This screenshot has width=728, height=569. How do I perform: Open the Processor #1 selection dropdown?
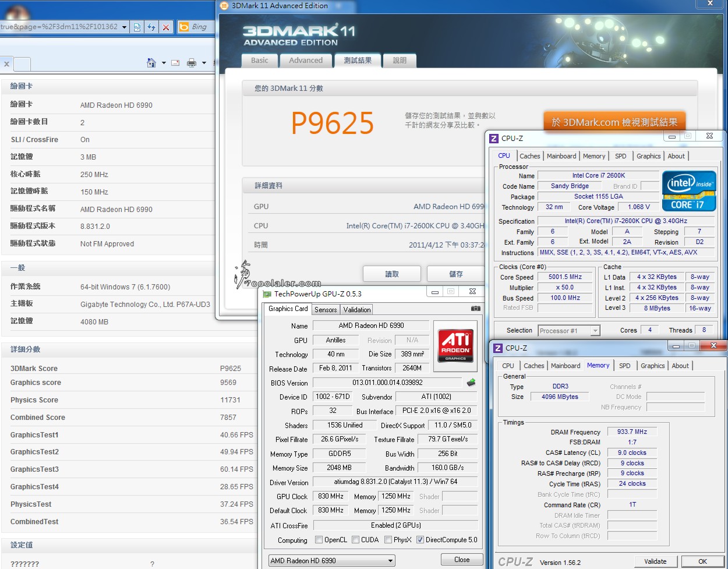(569, 331)
